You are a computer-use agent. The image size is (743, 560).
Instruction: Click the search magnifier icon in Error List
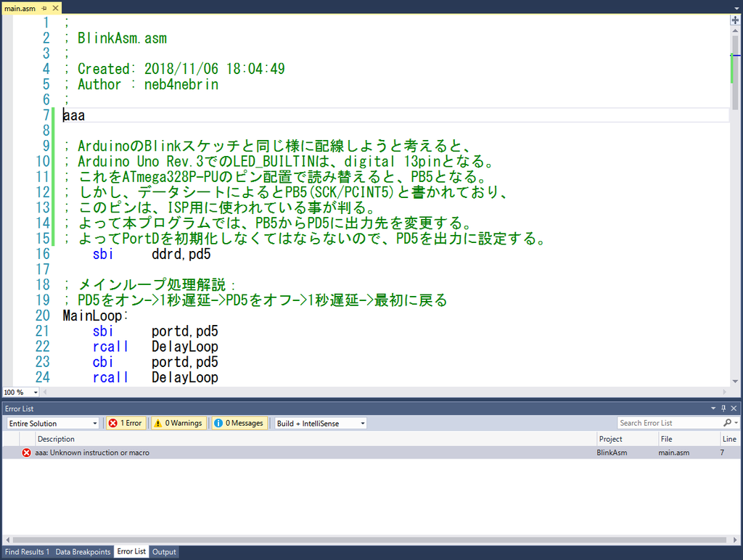click(727, 423)
